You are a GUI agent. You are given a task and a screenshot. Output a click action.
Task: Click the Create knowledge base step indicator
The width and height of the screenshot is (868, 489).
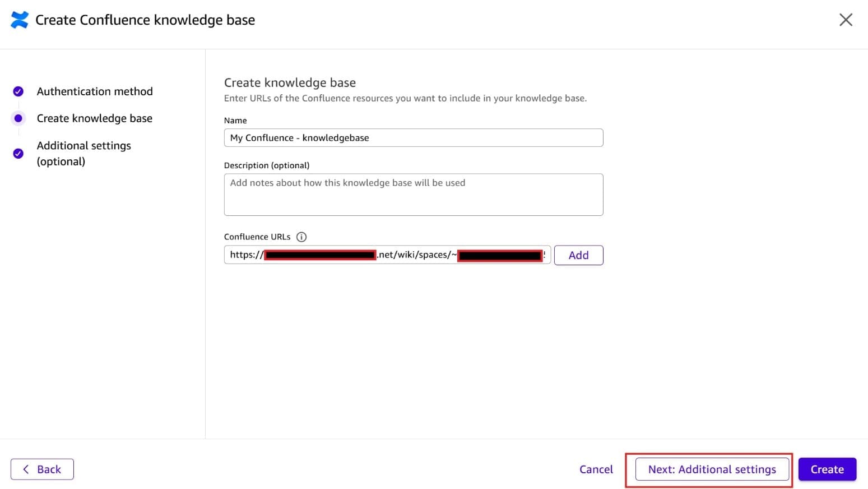point(18,118)
